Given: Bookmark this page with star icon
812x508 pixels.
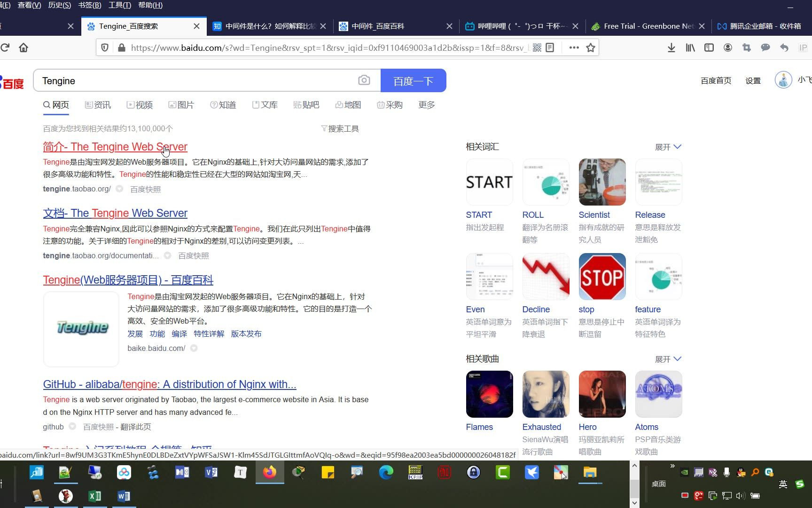Looking at the screenshot, I should click(591, 48).
